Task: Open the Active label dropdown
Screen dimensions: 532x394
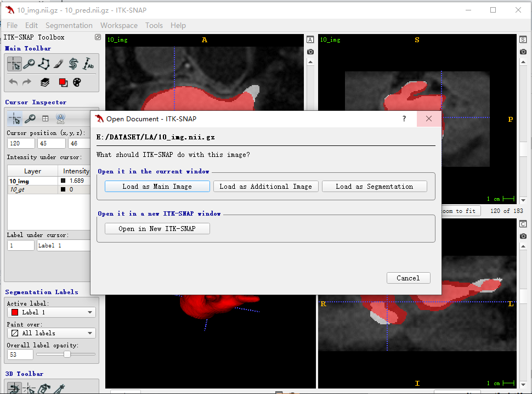Action: click(51, 312)
